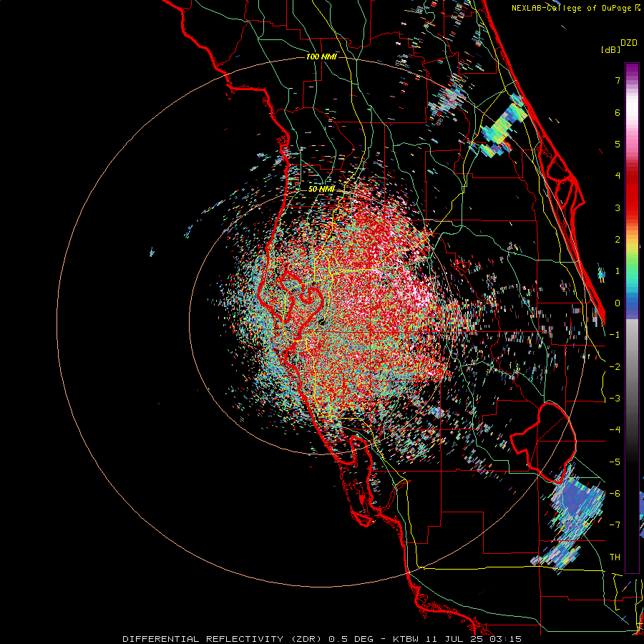Select the -3 dB scale label

615,399
